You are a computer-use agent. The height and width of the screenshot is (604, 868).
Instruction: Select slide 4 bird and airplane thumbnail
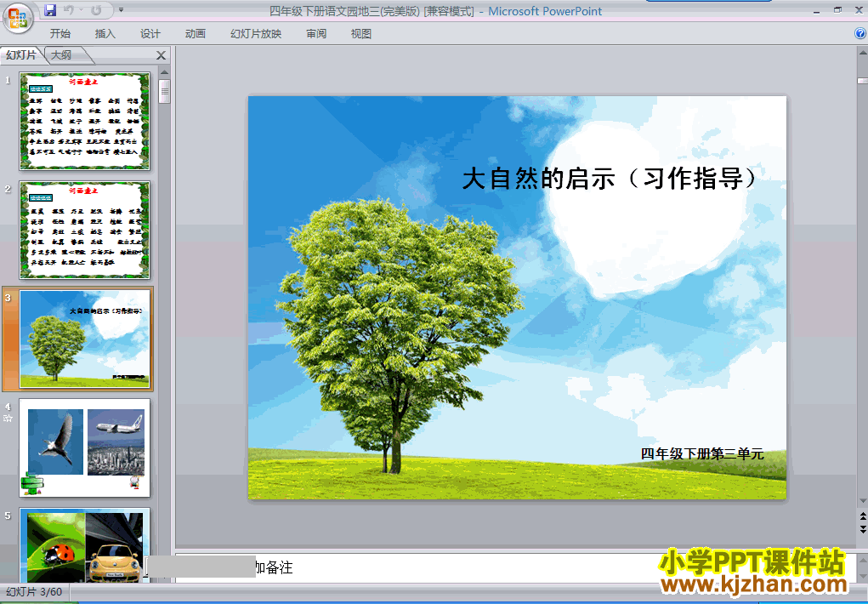pos(85,447)
